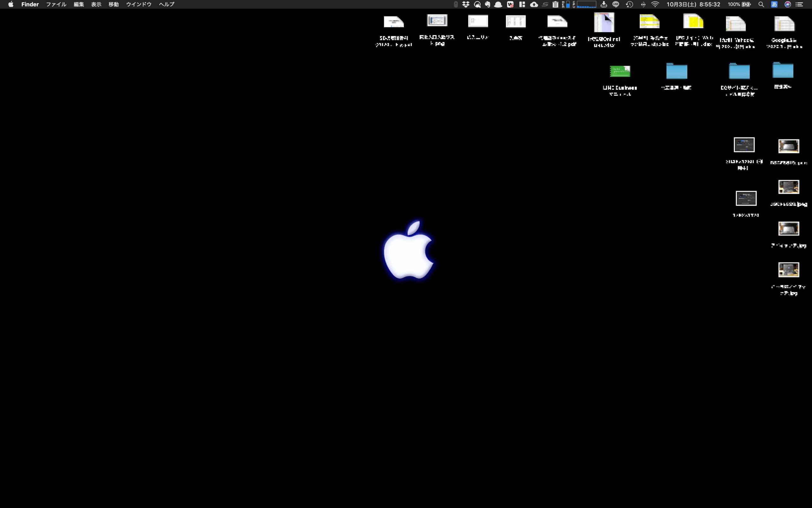Click the red W menu bar icon
Image resolution: width=812 pixels, height=508 pixels.
(x=510, y=4)
